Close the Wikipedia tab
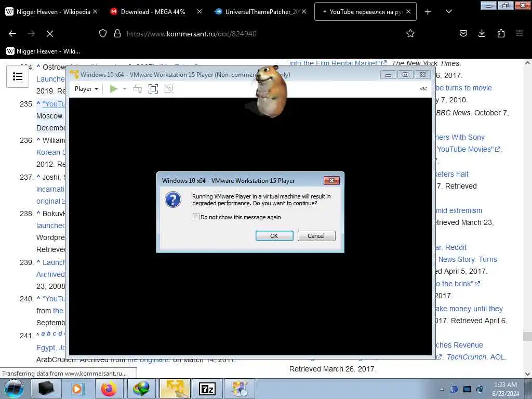This screenshot has height=399, width=532. click(96, 11)
